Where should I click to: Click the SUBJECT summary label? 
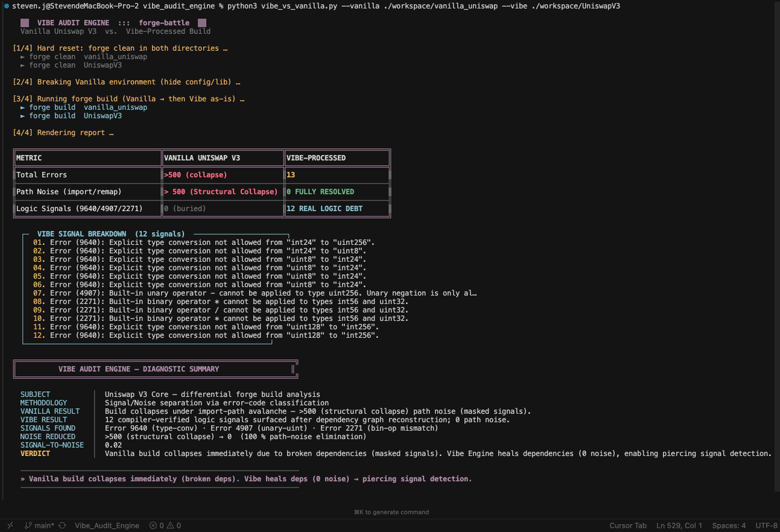coord(35,394)
